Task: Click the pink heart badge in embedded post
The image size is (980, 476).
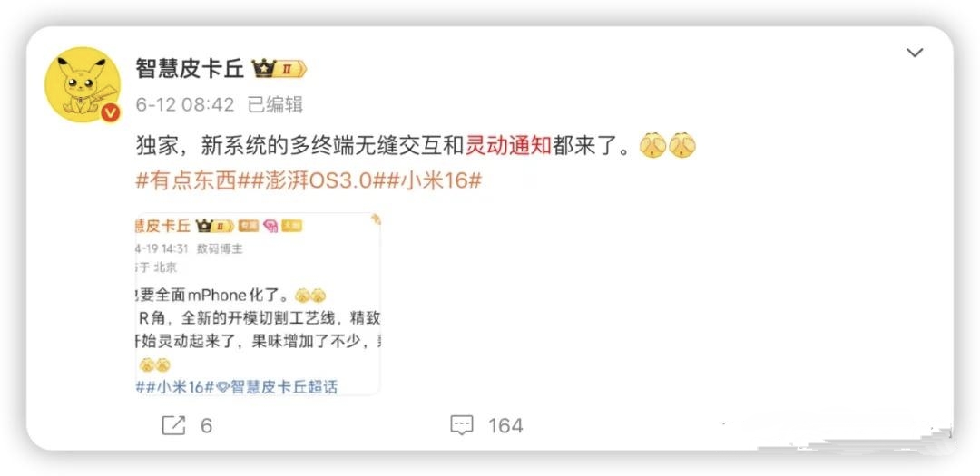Action: pyautogui.click(x=270, y=226)
